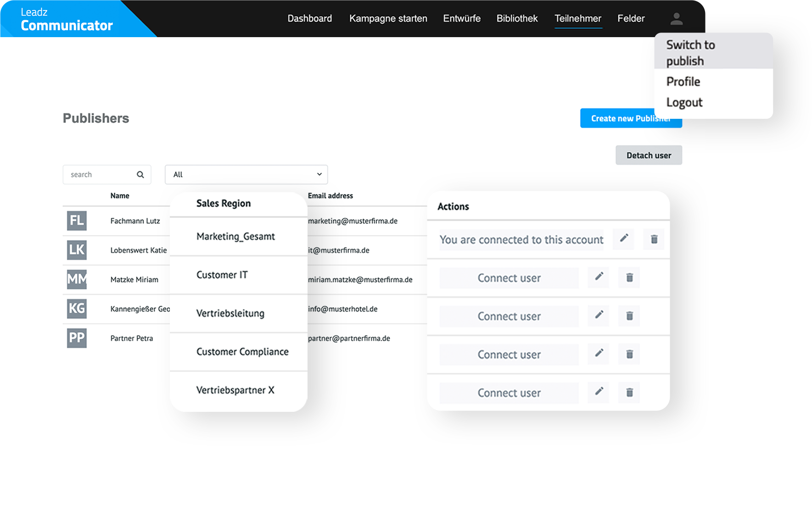Screen dimensions: 812x510
Task: Select the Teilnehmer tab
Action: click(578, 19)
